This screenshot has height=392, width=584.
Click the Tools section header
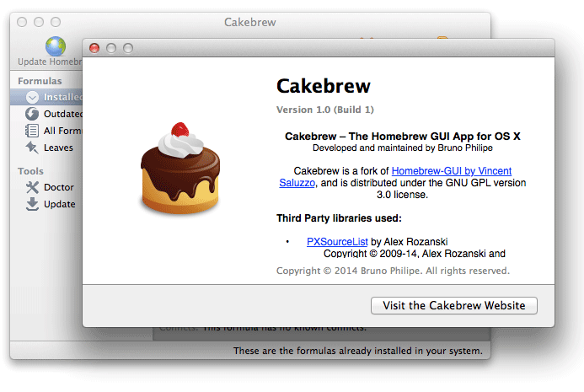tap(30, 171)
